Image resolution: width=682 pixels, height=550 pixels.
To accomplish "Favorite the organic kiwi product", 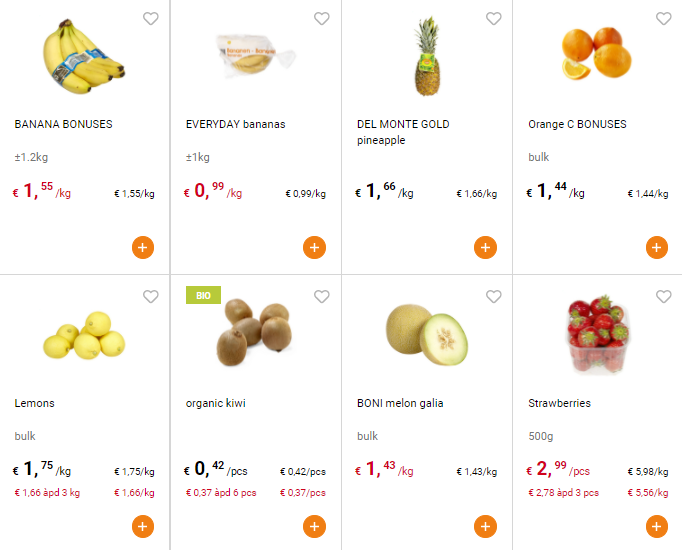I will pyautogui.click(x=322, y=297).
